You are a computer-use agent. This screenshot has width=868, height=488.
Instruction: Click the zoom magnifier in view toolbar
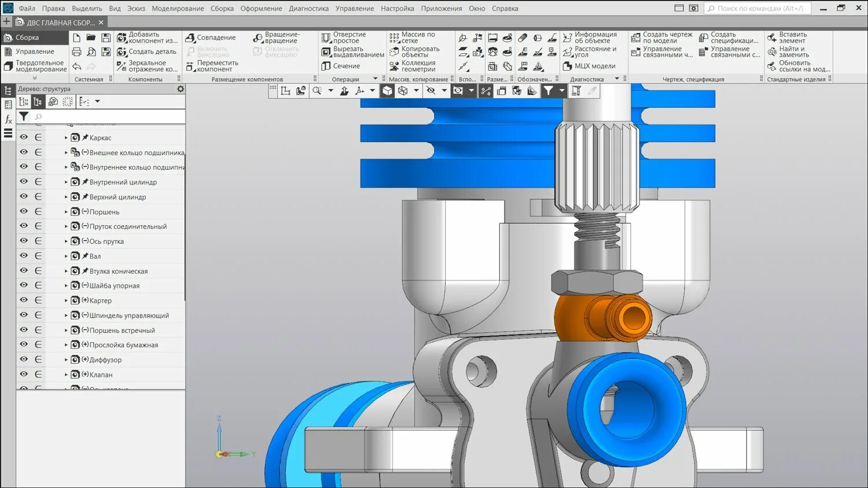(317, 91)
